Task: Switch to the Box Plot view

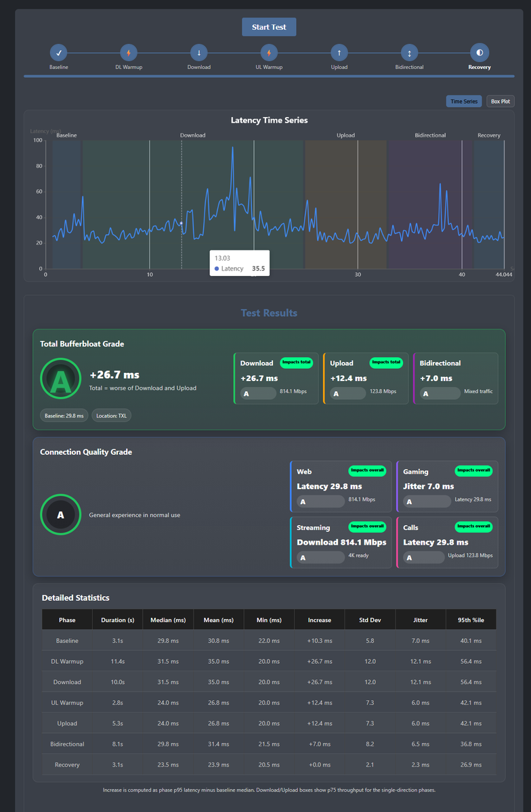Action: pyautogui.click(x=501, y=101)
